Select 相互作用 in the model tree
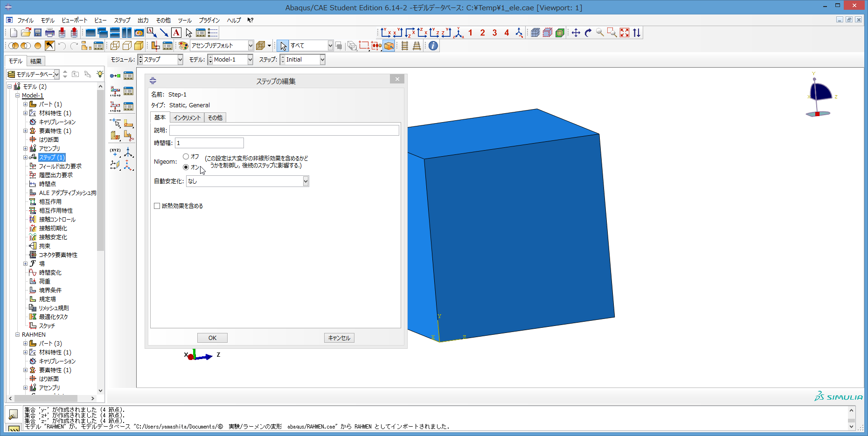The height and width of the screenshot is (436, 868). pyautogui.click(x=50, y=202)
